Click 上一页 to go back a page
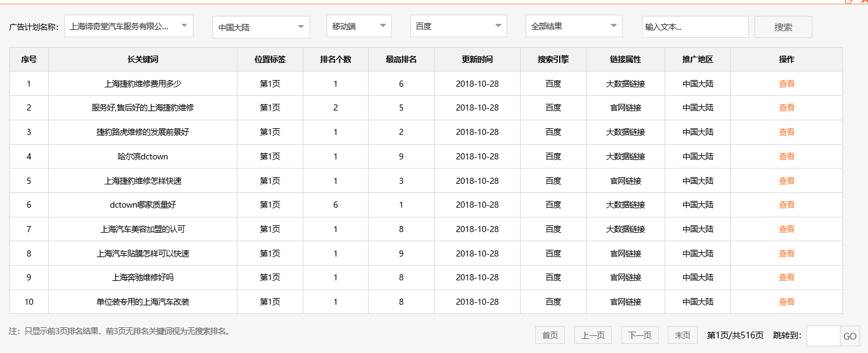 tap(593, 335)
